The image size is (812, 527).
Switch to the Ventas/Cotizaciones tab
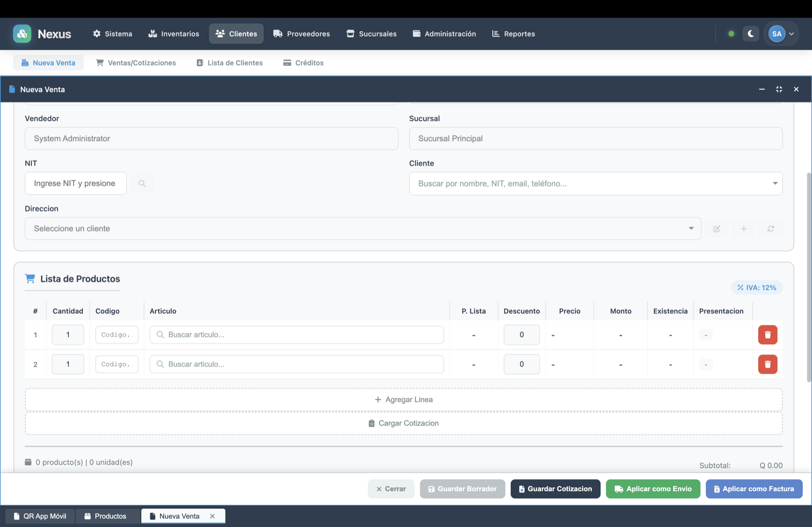point(136,63)
